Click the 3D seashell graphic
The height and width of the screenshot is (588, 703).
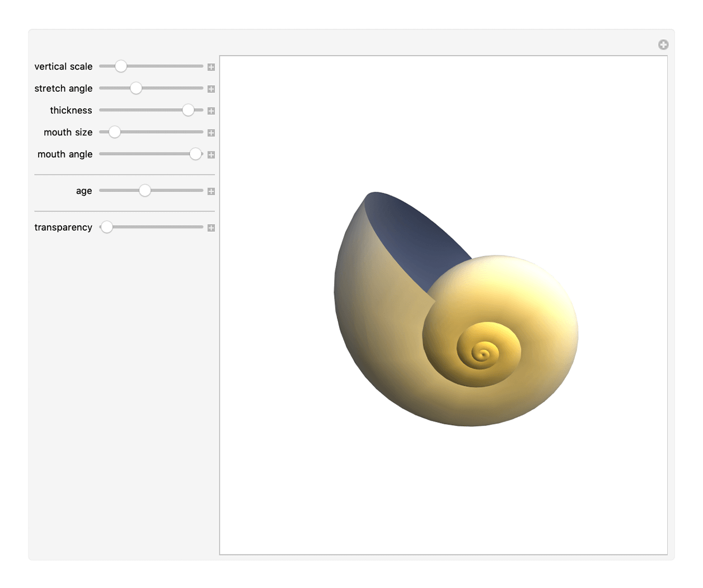(456, 309)
